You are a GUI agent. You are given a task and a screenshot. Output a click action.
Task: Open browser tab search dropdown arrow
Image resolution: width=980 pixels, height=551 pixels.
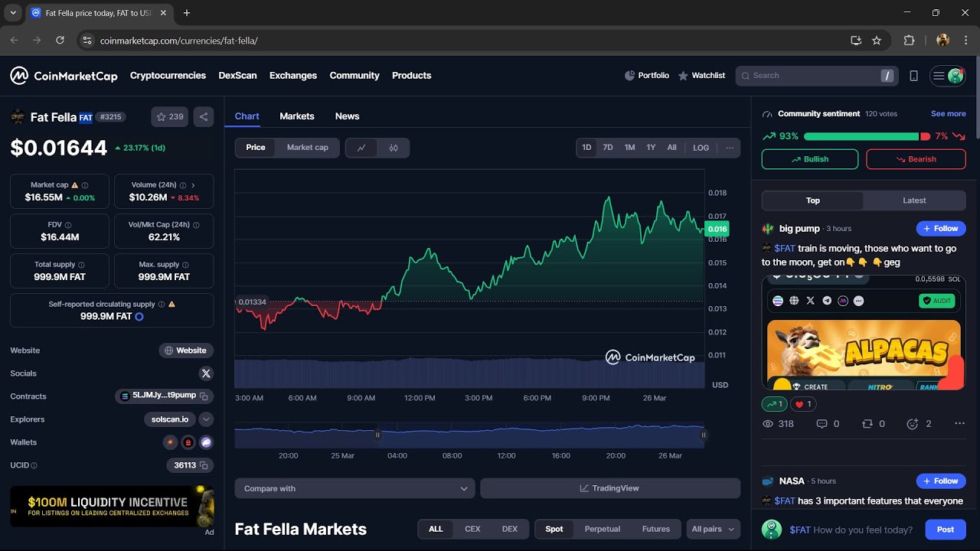click(13, 13)
